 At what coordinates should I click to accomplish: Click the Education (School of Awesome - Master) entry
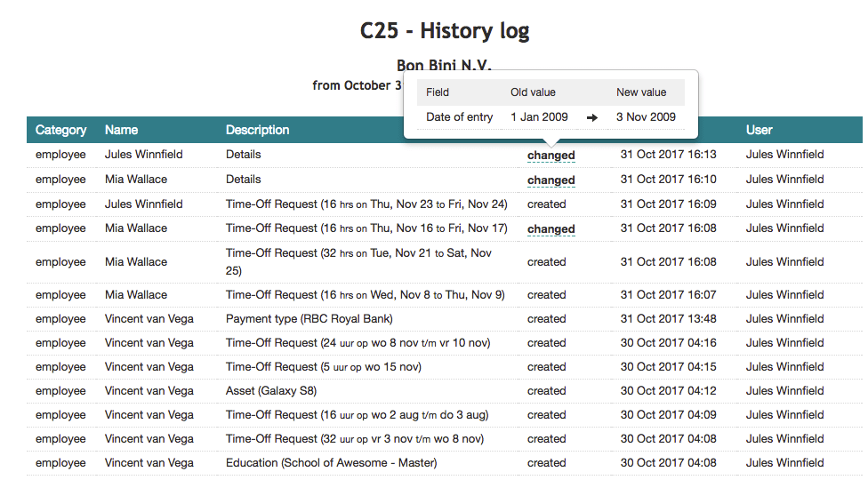click(331, 463)
